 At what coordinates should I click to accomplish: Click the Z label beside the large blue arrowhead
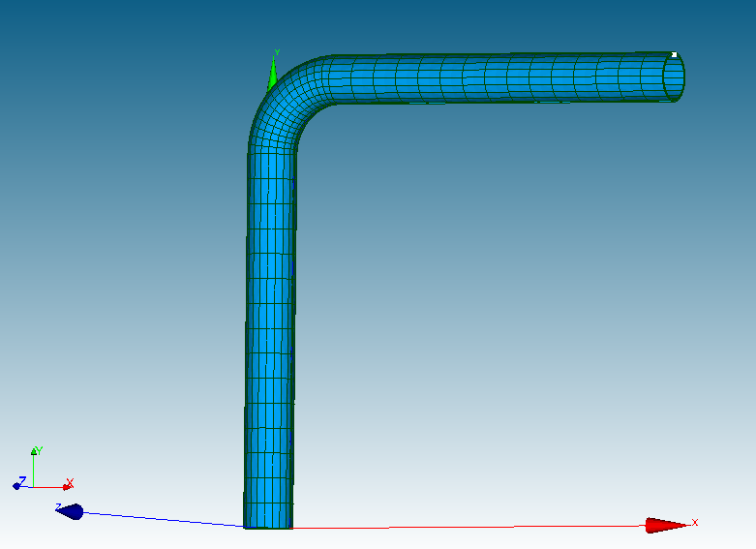coord(58,506)
